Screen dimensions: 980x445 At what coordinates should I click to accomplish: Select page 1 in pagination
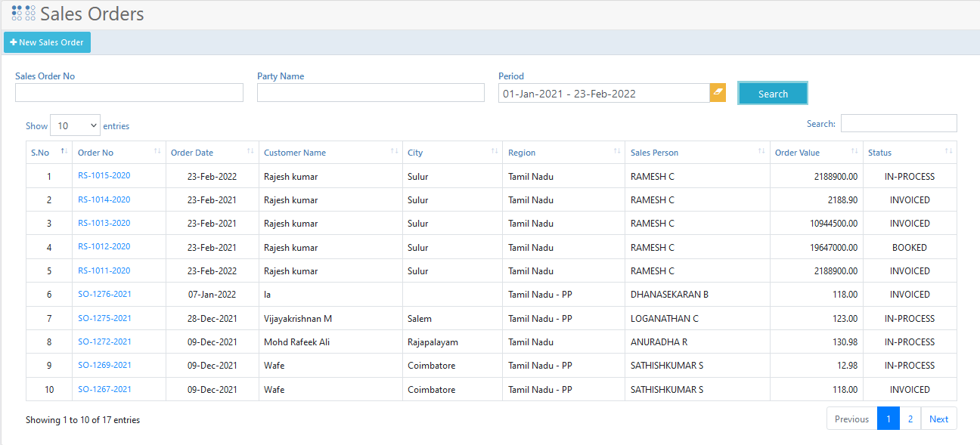(889, 419)
